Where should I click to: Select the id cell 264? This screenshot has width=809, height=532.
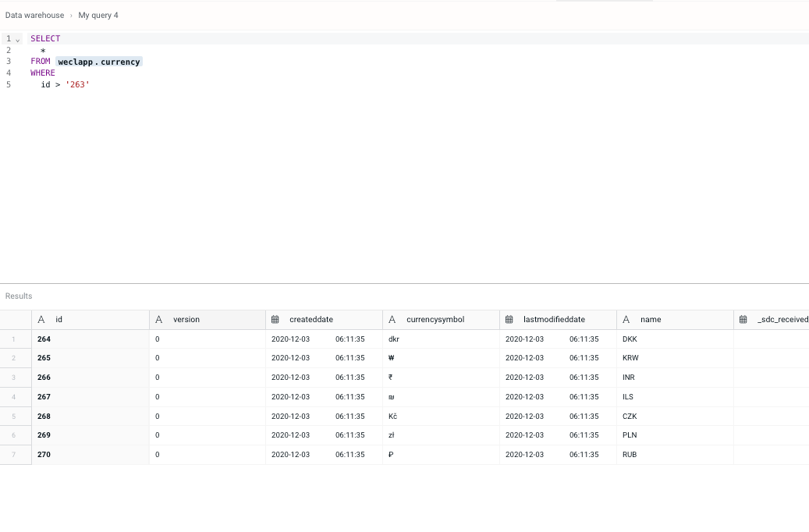click(x=90, y=339)
